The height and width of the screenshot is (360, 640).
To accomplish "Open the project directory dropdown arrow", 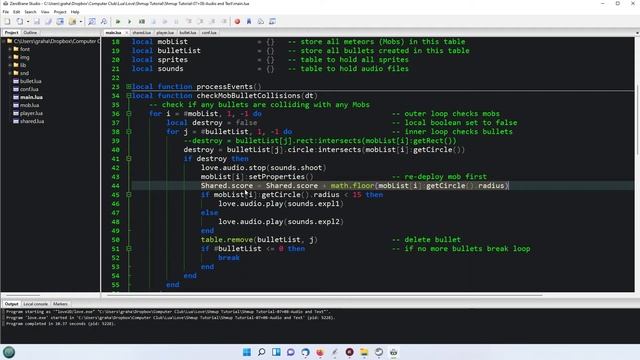I will 81,22.
